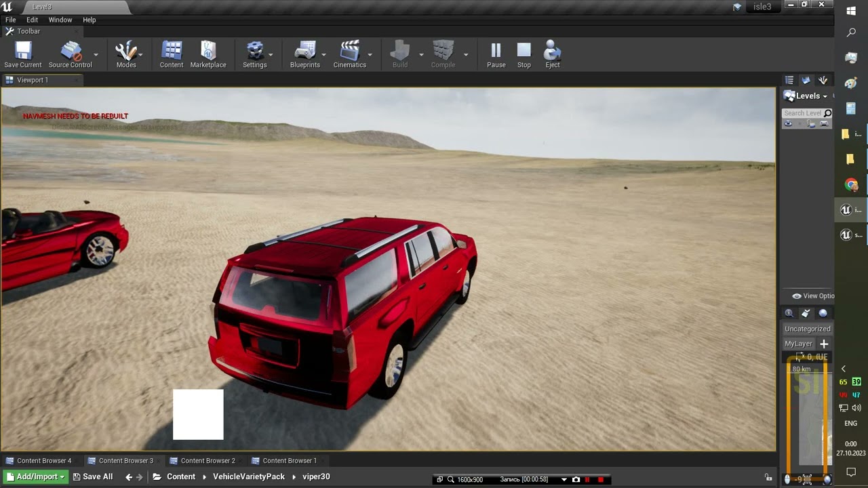This screenshot has width=868, height=488.
Task: Expand the Blueprints dropdown arrow
Action: pos(323,54)
